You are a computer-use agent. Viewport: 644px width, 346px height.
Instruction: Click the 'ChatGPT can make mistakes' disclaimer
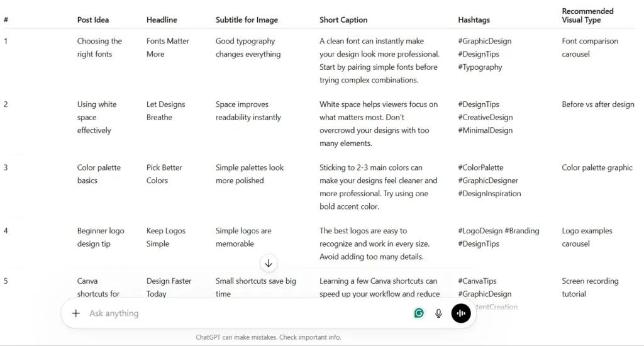[x=268, y=337]
